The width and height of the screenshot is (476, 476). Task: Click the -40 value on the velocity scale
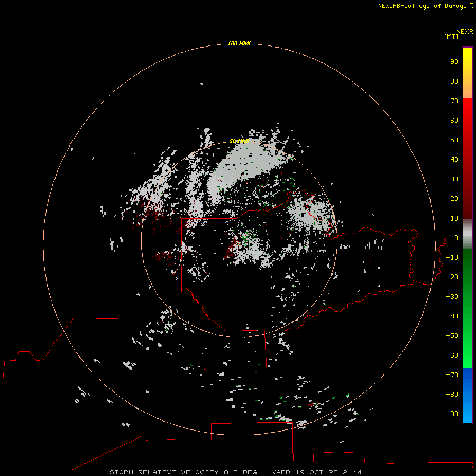tap(452, 316)
